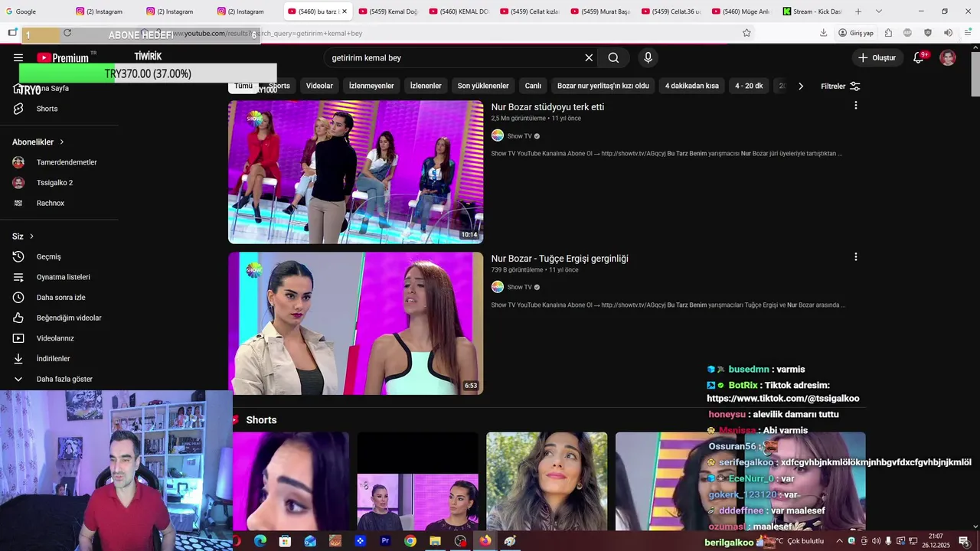The height and width of the screenshot is (551, 980).
Task: Open Firefox extensions puzzle icon
Action: [x=888, y=33]
